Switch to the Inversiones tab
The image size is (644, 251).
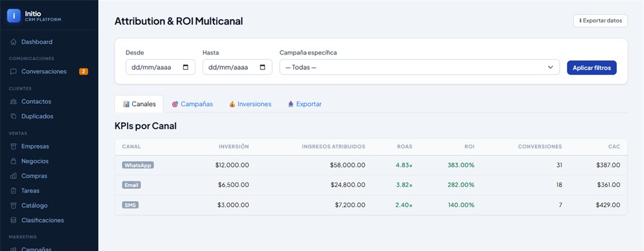point(250,104)
